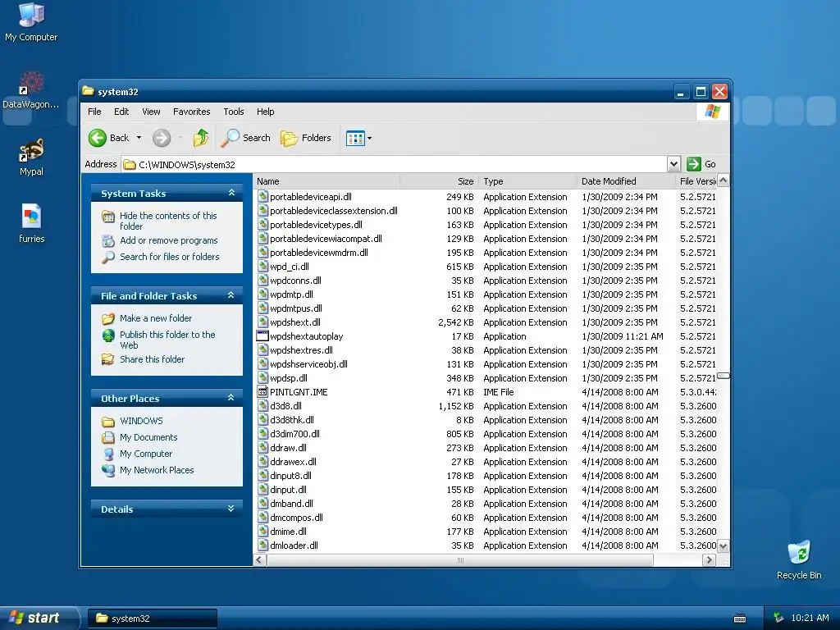Click the Start button
The height and width of the screenshot is (630, 840).
click(x=39, y=618)
